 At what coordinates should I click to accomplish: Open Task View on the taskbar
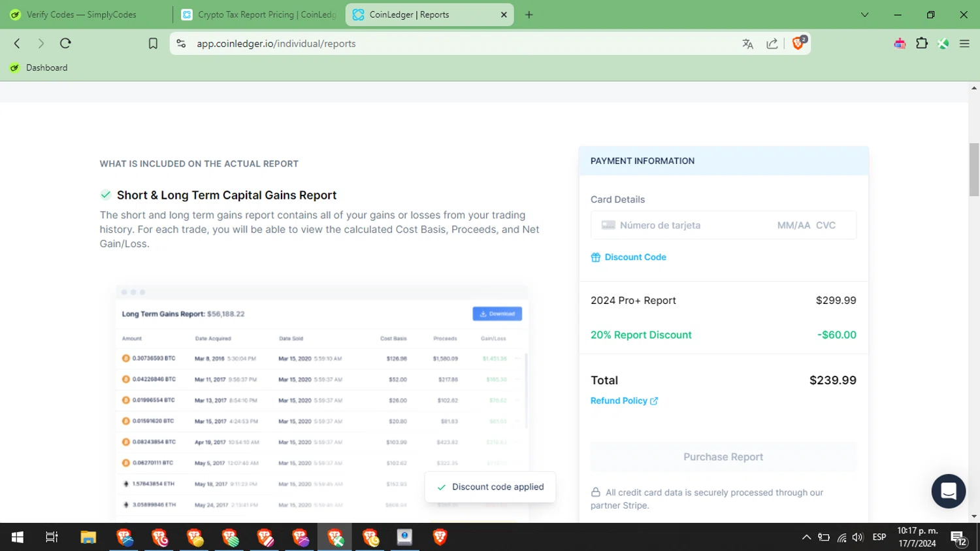pyautogui.click(x=52, y=537)
